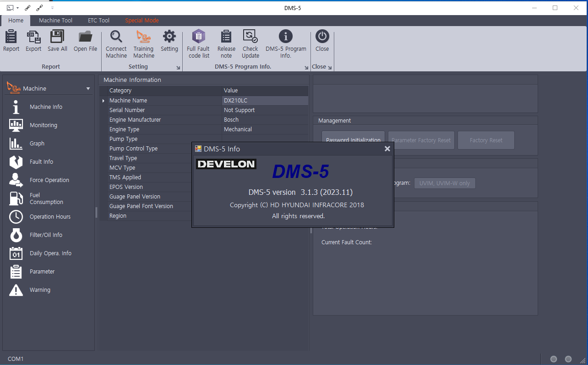The image size is (588, 365).
Task: Click the Bosch value cell
Action: click(x=265, y=120)
